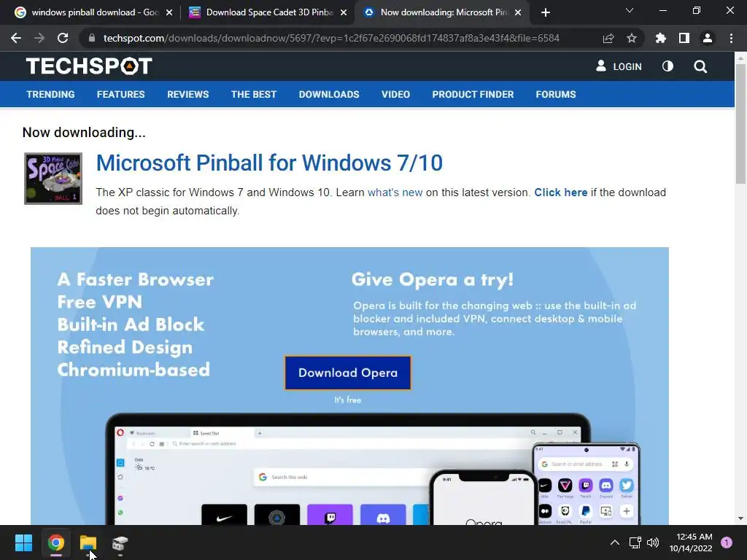Click the Space Cadet pinball thumbnail
The width and height of the screenshot is (747, 560).
pyautogui.click(x=53, y=179)
